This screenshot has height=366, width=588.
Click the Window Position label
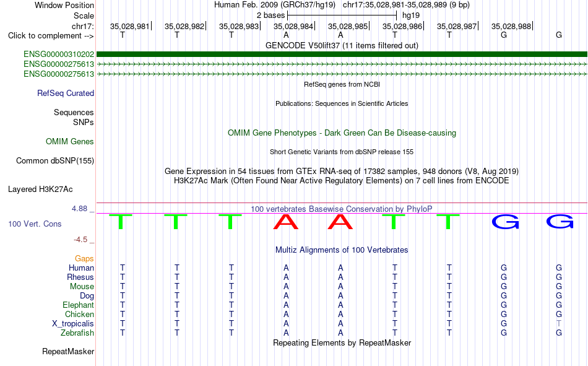tap(64, 5)
